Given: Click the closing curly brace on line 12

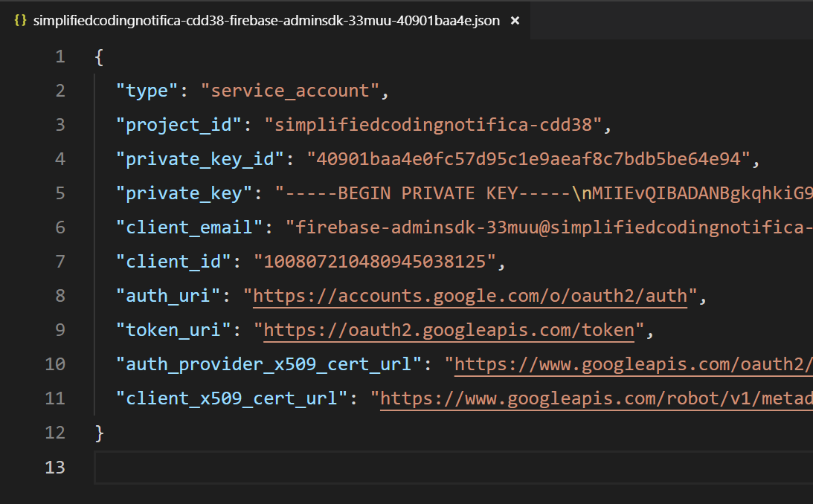Looking at the screenshot, I should click(x=100, y=433).
